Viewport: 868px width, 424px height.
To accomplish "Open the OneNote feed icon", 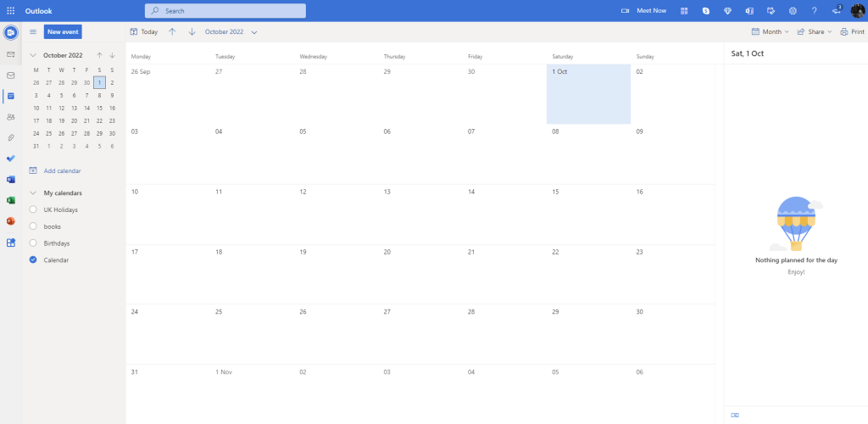I will (x=749, y=10).
